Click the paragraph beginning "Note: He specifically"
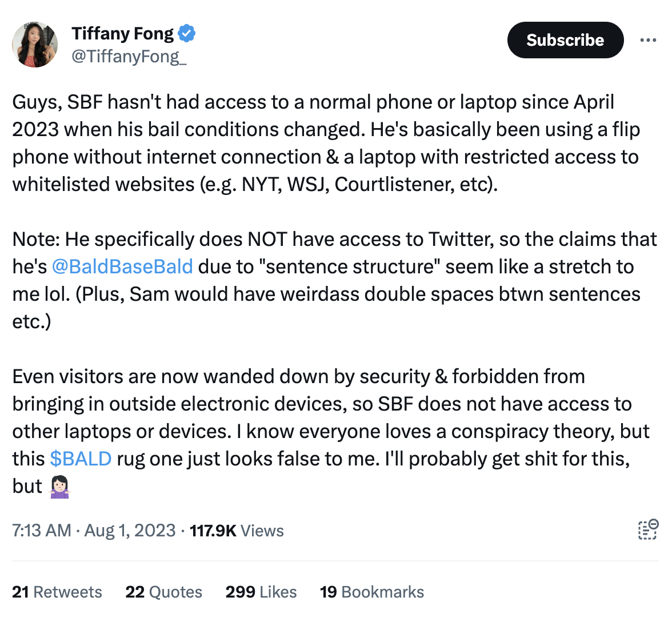 pyautogui.click(x=334, y=280)
